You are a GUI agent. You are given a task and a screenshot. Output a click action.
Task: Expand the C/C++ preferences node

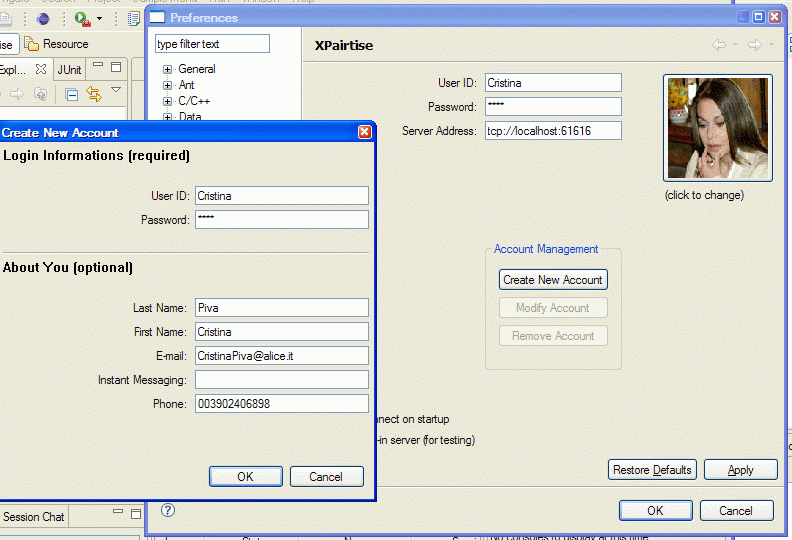coord(168,102)
